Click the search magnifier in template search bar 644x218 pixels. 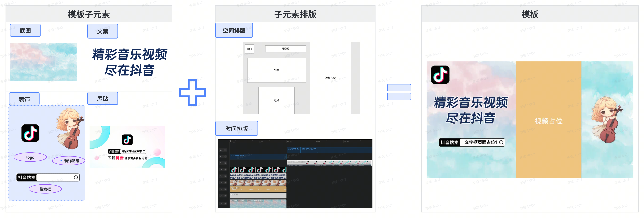pyautogui.click(x=501, y=142)
